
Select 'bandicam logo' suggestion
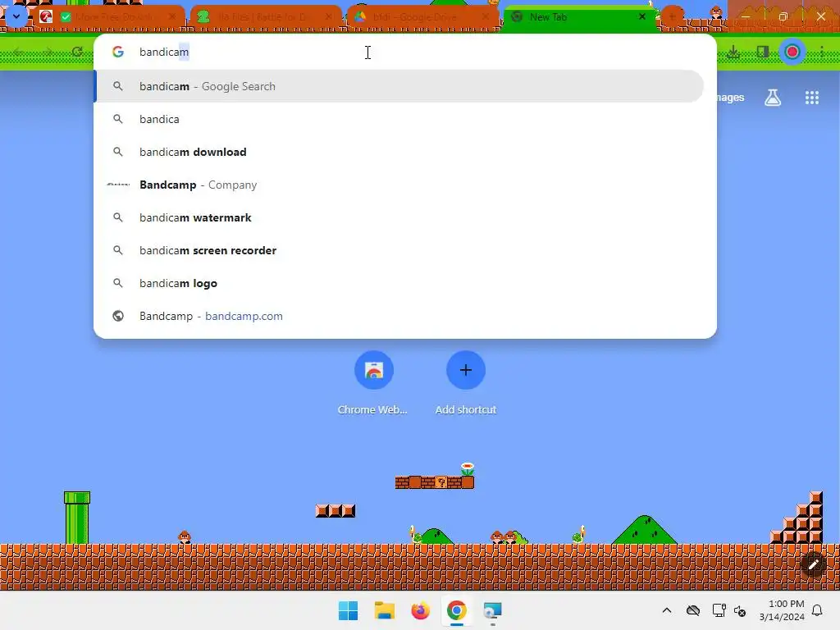(x=399, y=283)
